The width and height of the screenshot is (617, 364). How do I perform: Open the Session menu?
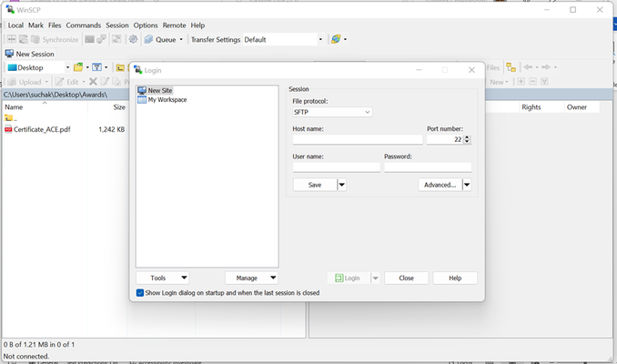pos(116,25)
